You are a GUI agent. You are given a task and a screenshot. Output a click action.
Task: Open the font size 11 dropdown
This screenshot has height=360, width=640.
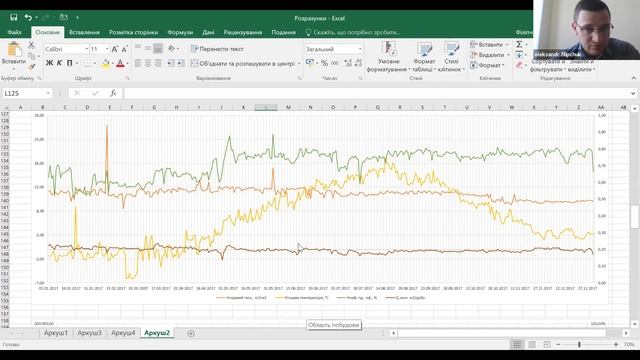pos(107,49)
